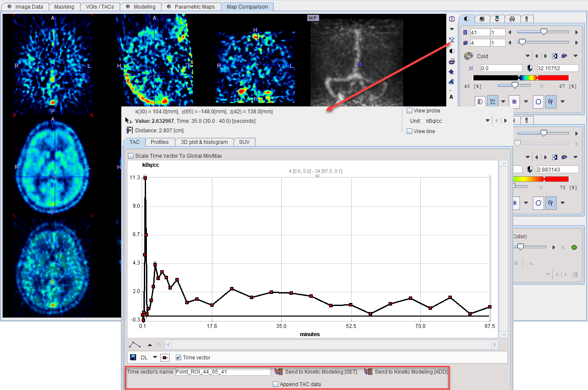Select the Profiles tab in the inspector
Viewport: 588px width, 390px height.
pos(160,142)
